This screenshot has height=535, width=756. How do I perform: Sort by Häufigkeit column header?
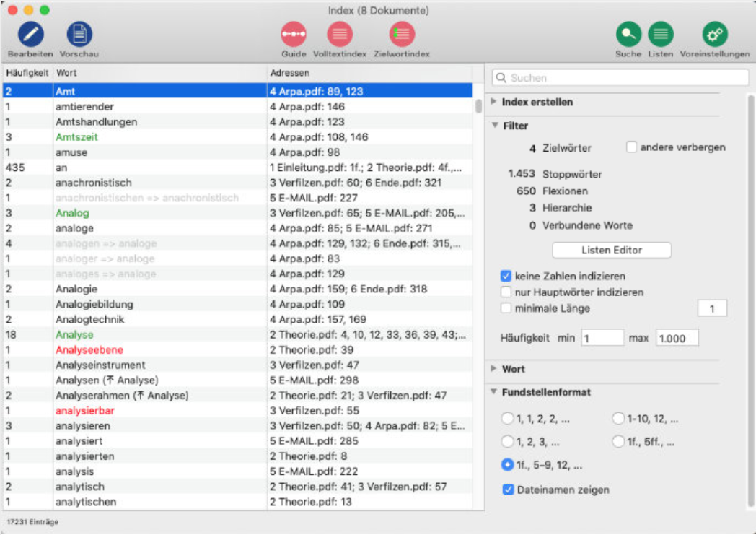point(27,73)
